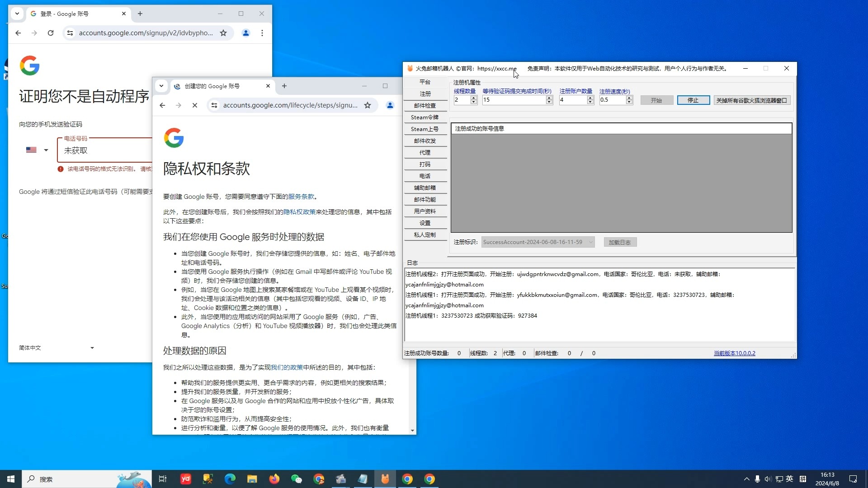The image size is (868, 488).
Task: Click the 注册速度 input showing 0.5
Action: (x=613, y=100)
